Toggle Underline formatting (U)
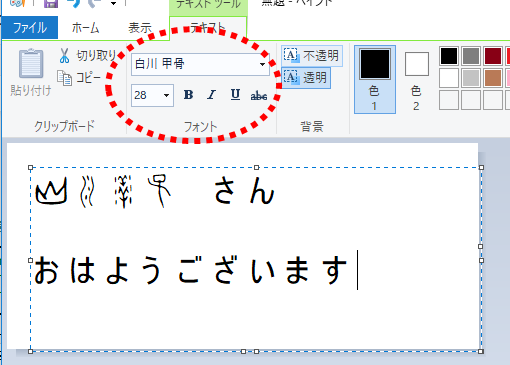 235,95
